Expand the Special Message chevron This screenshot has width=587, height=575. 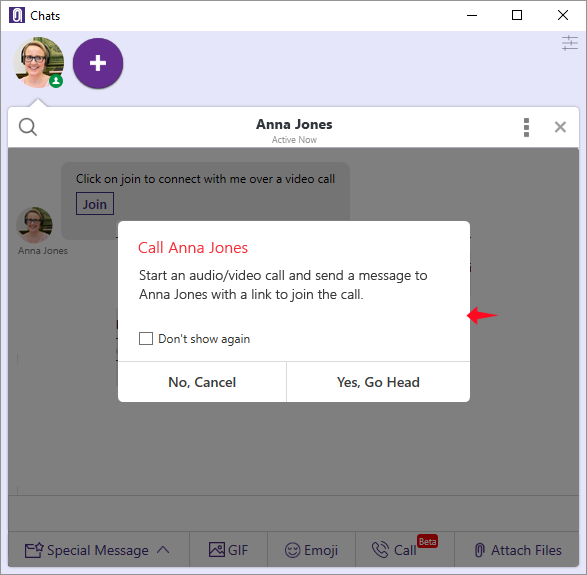tap(163, 550)
